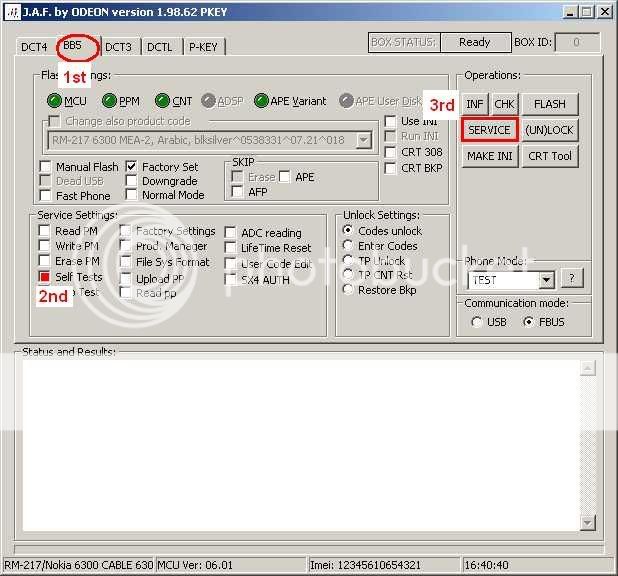Click the MAKE INI button
The image size is (618, 576).
click(x=490, y=156)
